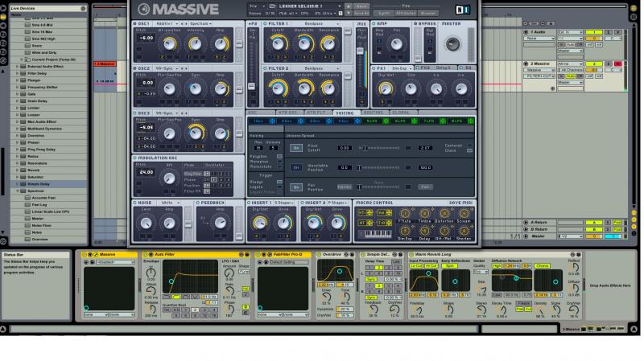Click the Massive logo circle icon
The height and width of the screenshot is (361, 644).
pyautogui.click(x=143, y=9)
